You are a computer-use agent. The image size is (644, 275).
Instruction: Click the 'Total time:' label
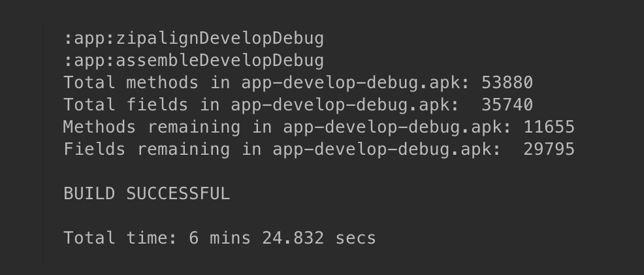point(120,238)
